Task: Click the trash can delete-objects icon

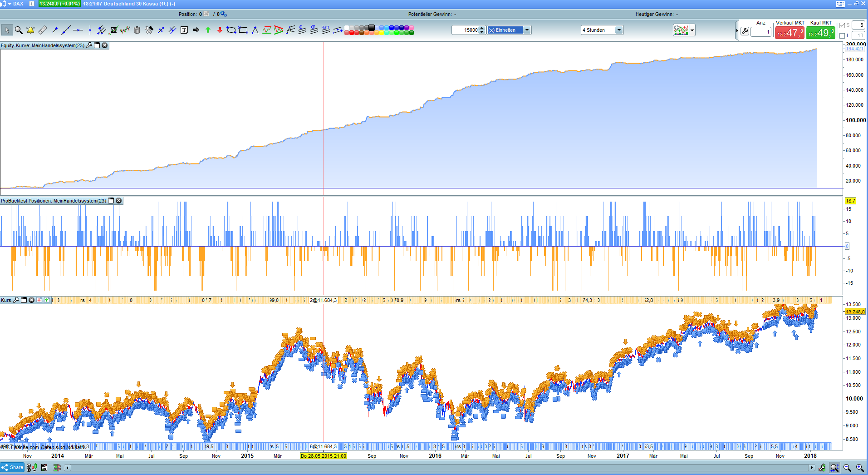Action: [137, 30]
